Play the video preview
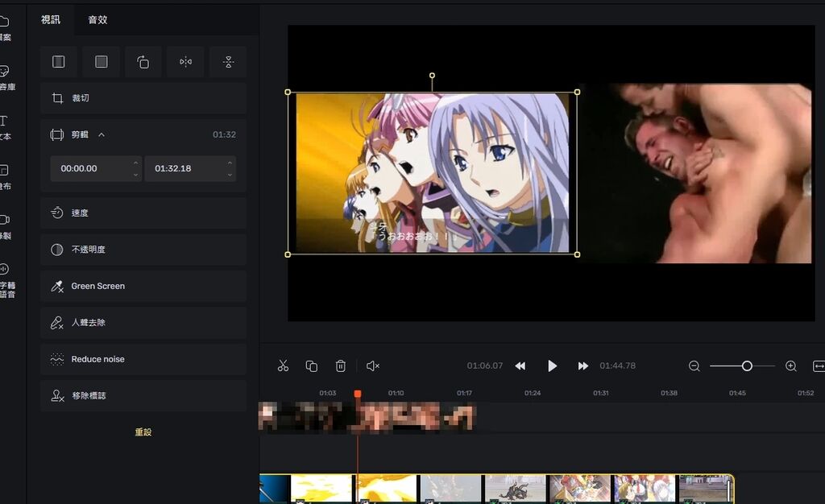Image resolution: width=825 pixels, height=504 pixels. click(x=552, y=366)
